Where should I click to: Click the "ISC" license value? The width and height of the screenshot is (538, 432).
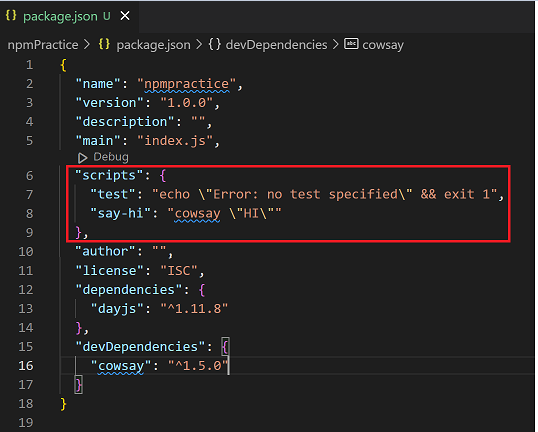179,271
